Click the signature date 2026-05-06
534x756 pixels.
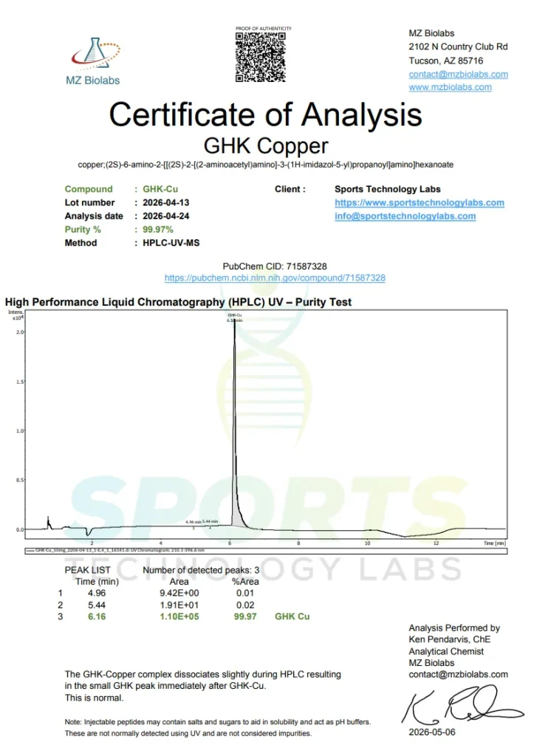pos(432,732)
